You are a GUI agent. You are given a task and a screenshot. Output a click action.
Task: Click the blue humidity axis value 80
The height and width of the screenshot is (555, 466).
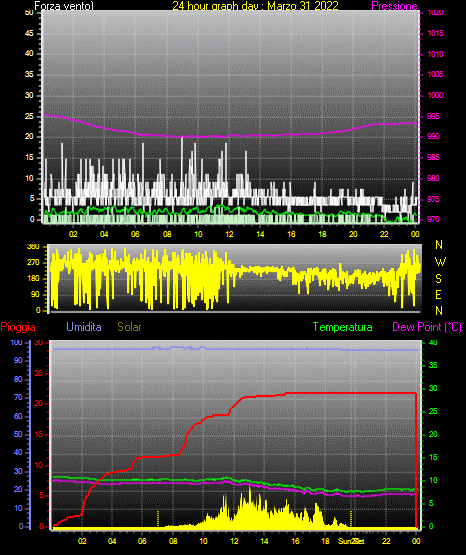coord(18,379)
